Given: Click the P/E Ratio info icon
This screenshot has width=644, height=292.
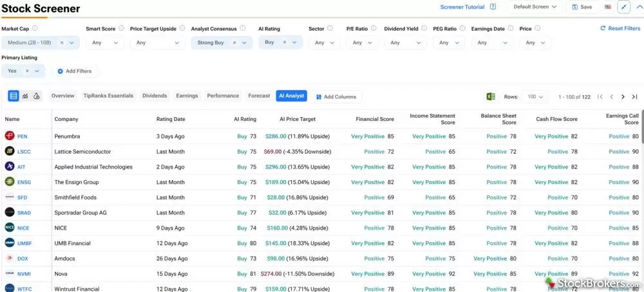Looking at the screenshot, I should coord(374,28).
